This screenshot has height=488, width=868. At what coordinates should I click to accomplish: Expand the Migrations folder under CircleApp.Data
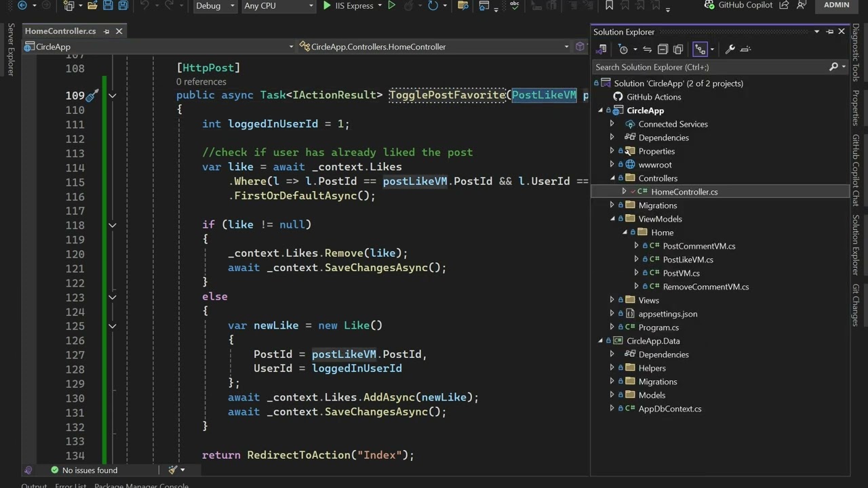pos(612,382)
